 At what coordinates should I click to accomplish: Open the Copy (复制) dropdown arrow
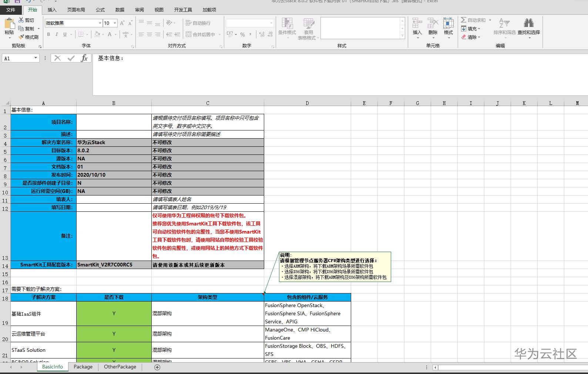tap(38, 28)
